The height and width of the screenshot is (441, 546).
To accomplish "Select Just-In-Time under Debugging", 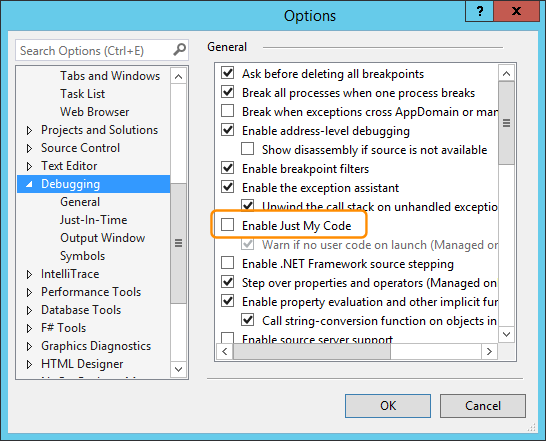I will click(93, 220).
